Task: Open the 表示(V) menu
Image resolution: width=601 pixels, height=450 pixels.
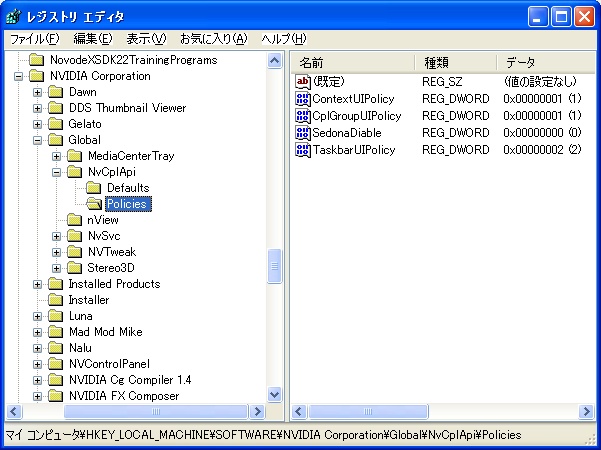Action: pyautogui.click(x=146, y=39)
